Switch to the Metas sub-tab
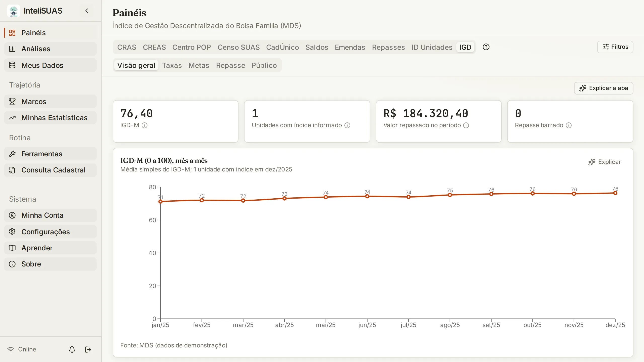 (199, 65)
